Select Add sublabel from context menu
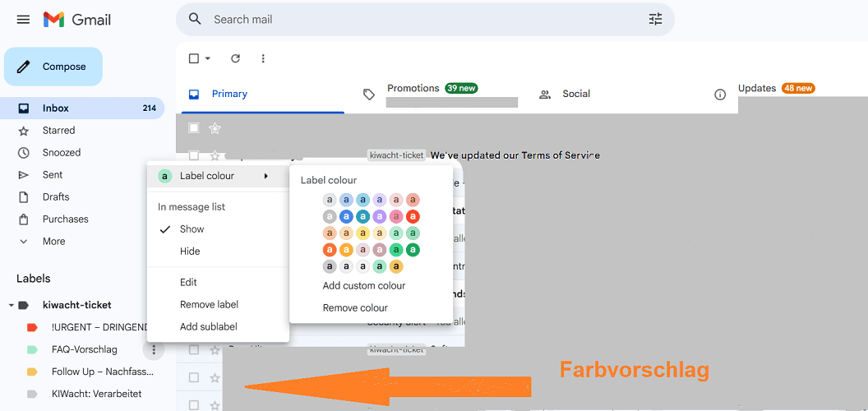Image resolution: width=868 pixels, height=411 pixels. pos(209,327)
